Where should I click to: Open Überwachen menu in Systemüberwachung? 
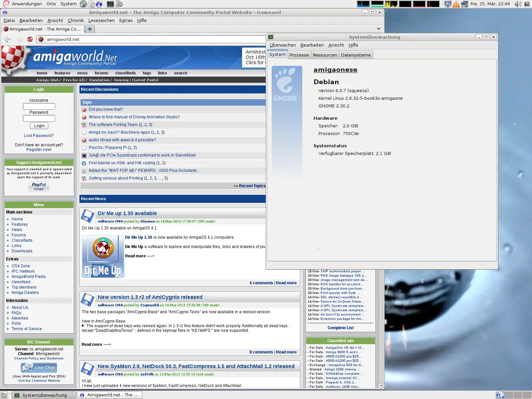click(283, 45)
